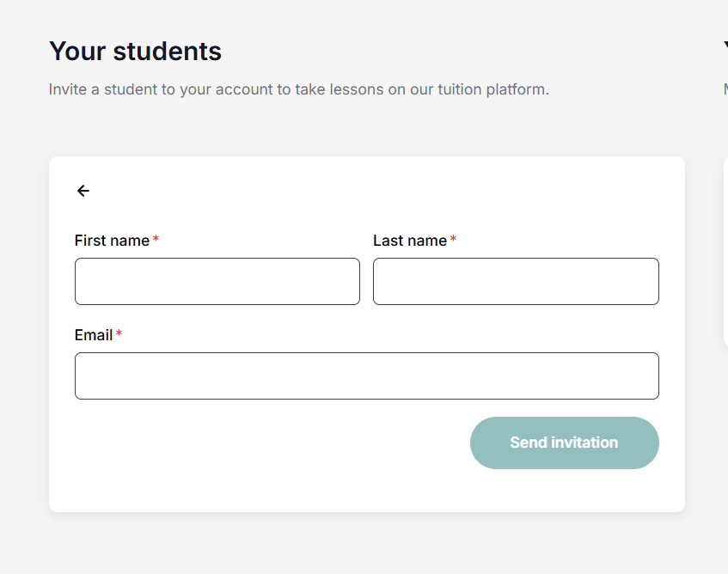The height and width of the screenshot is (574, 728).
Task: Click the cut-off subtitle text at right edge
Action: (725, 89)
